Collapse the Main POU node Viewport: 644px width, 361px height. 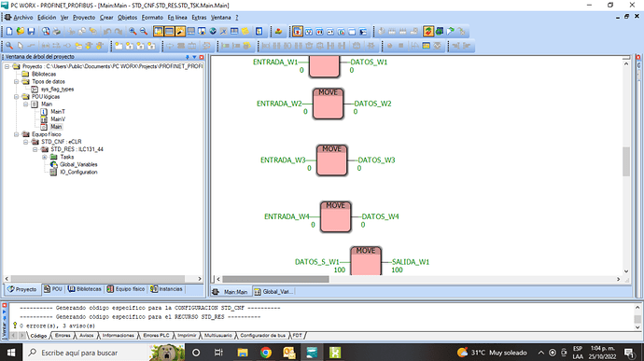[25, 104]
